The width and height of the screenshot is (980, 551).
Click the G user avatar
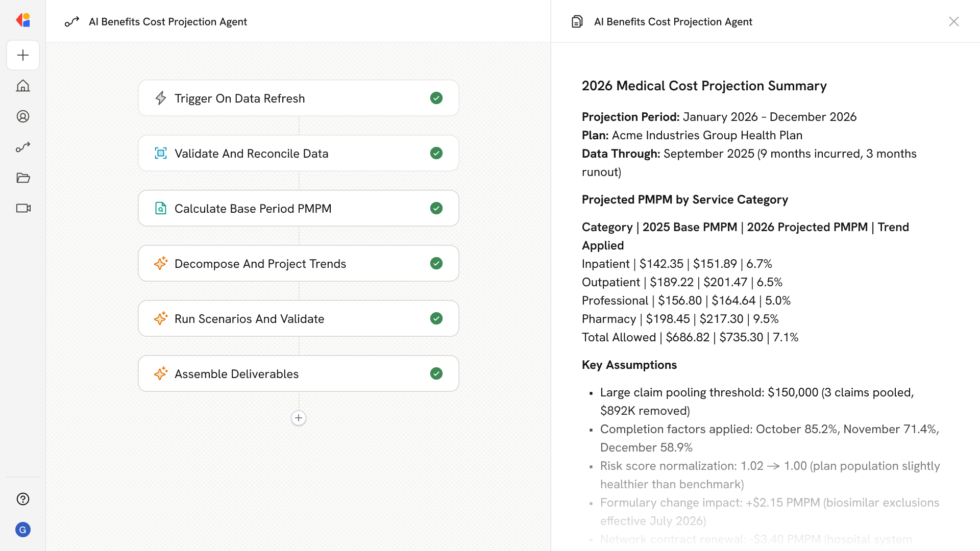[23, 530]
